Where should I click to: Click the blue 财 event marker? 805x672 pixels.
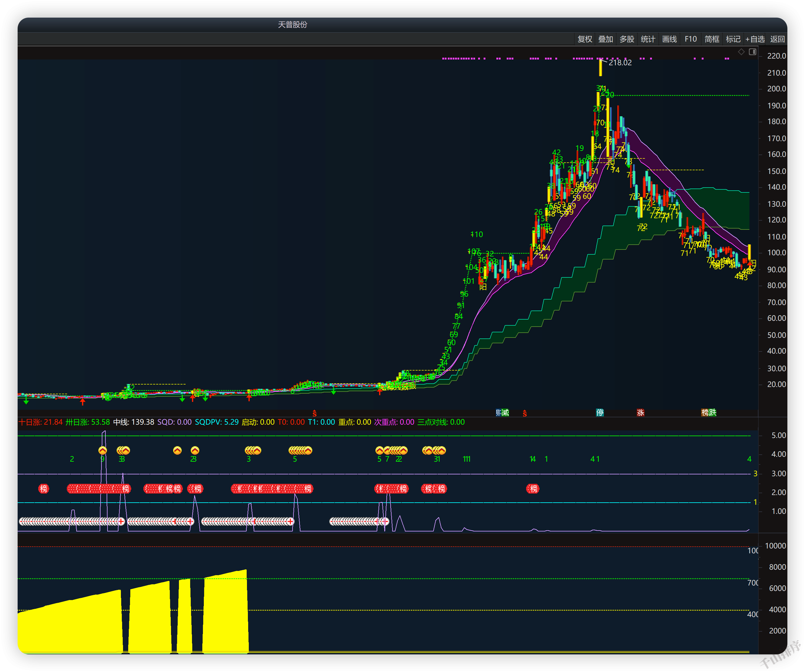pos(498,412)
